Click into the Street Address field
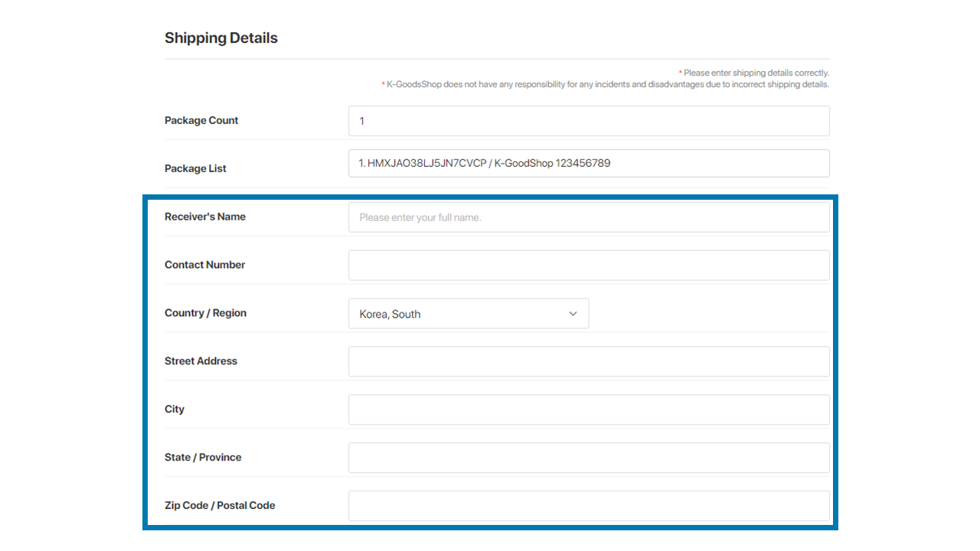This screenshot has width=980, height=551. click(x=588, y=362)
